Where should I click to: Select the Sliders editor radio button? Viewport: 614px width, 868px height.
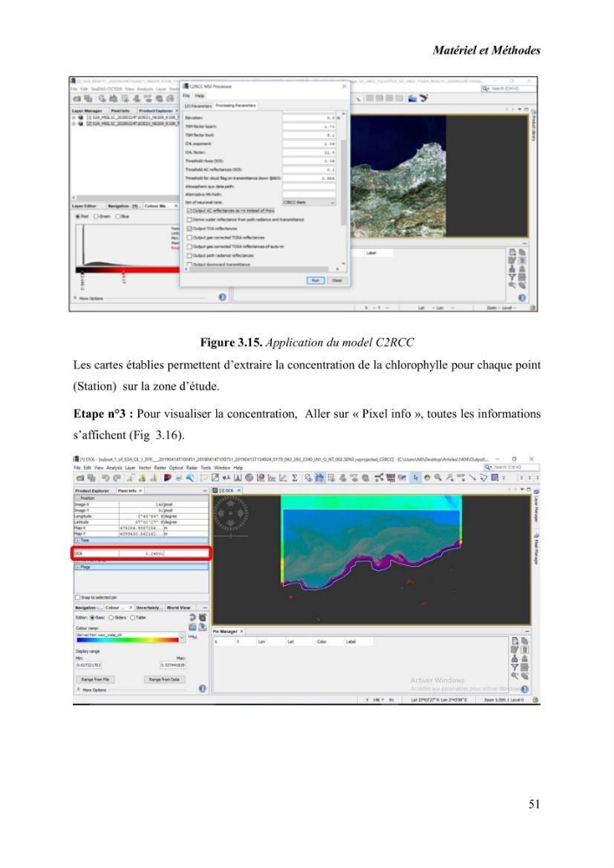point(111,617)
